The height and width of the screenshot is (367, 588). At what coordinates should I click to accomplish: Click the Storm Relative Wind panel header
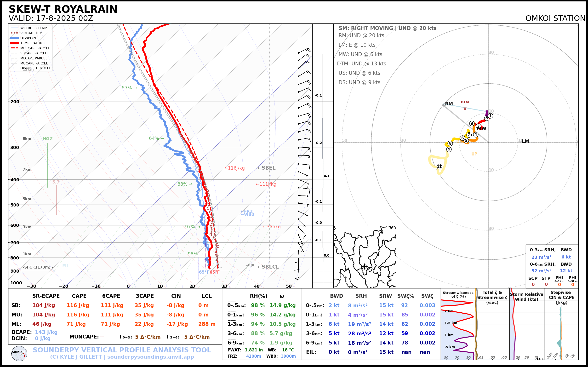[526, 297]
